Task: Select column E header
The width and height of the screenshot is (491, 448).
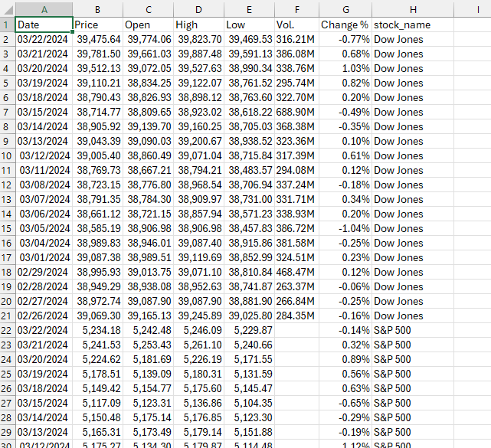Action: click(249, 9)
